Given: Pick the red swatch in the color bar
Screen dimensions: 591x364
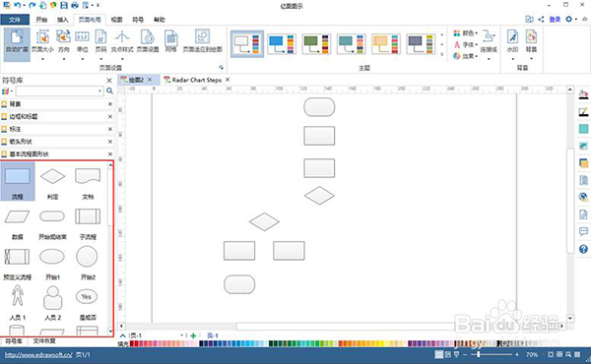Looking at the screenshot, I should click(133, 343).
